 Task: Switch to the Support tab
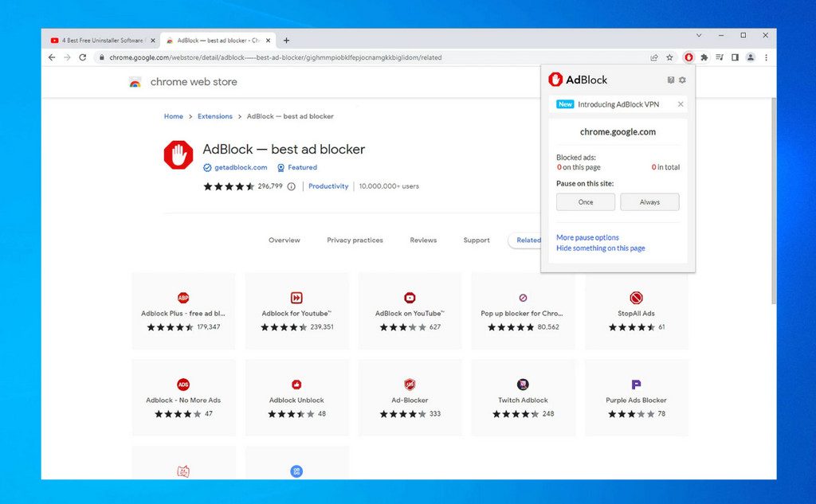click(x=477, y=240)
